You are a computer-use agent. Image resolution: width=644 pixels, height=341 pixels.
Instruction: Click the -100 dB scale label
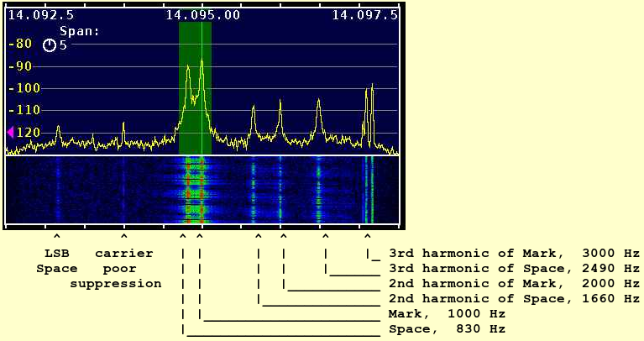point(18,88)
